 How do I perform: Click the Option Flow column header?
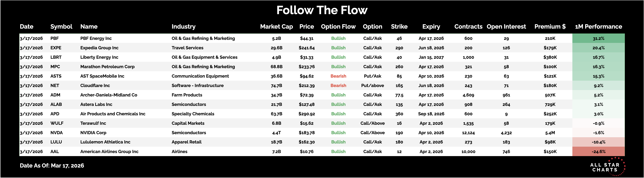coord(338,27)
